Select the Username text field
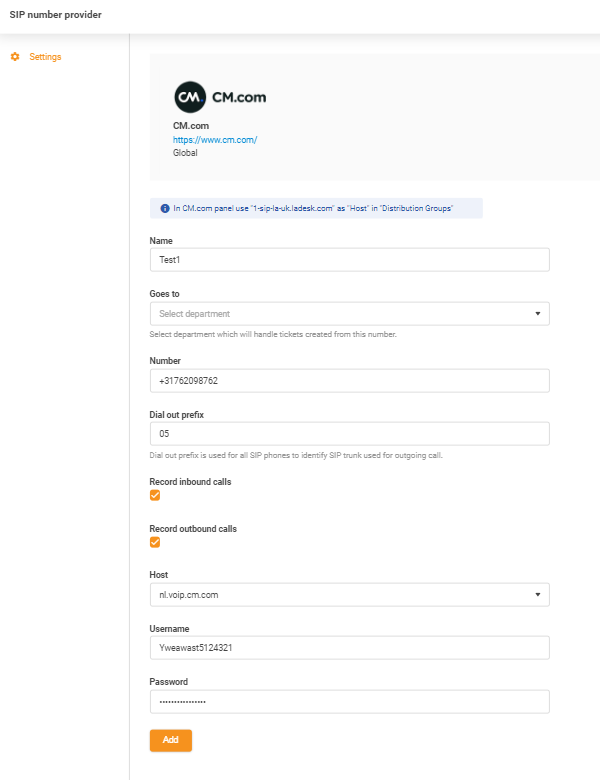Screen dimensions: 600x780 [x=349, y=648]
